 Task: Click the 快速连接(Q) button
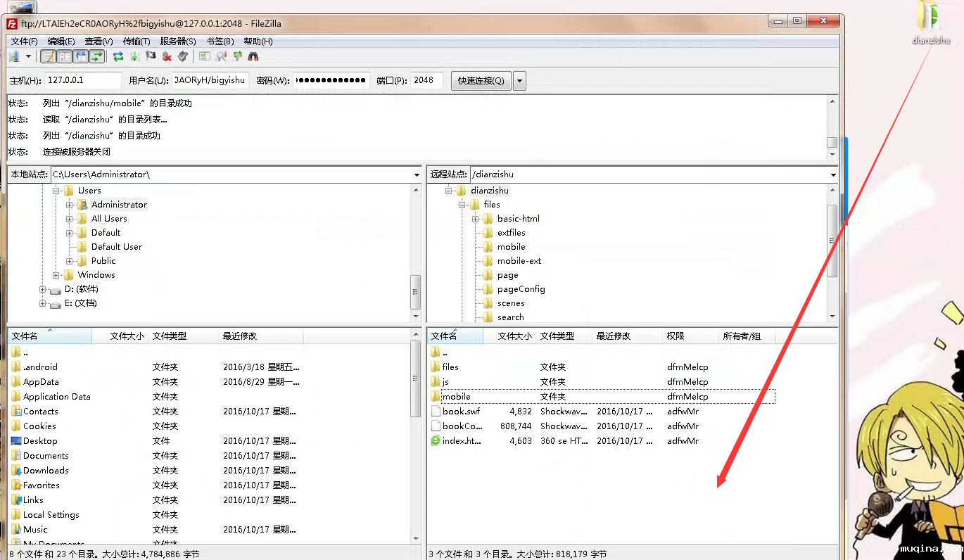point(481,81)
